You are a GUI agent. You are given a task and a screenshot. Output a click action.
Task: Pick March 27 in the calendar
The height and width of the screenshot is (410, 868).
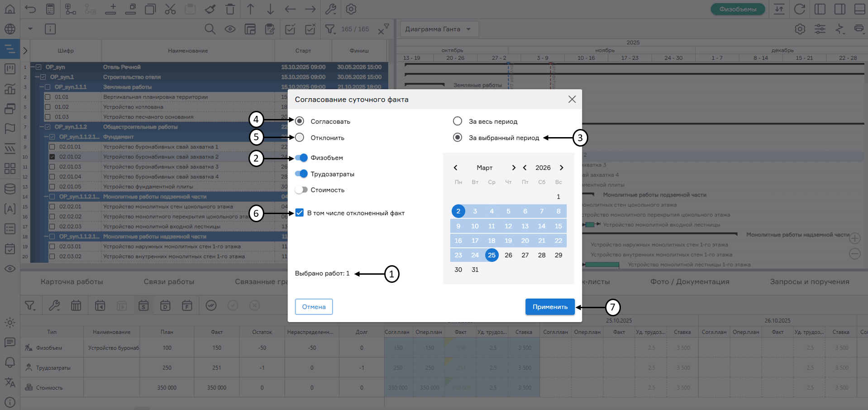point(525,255)
